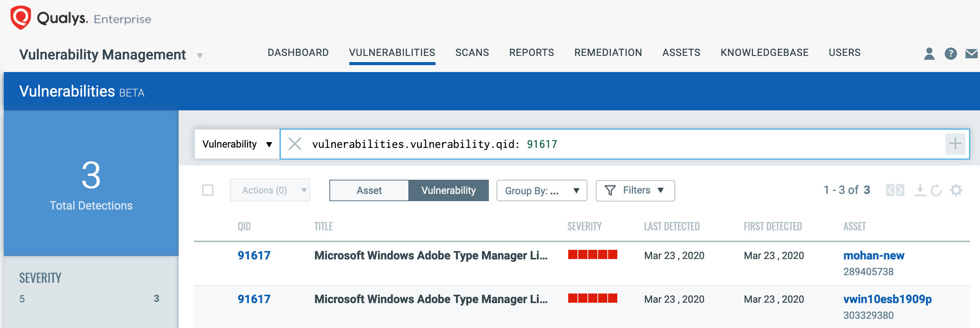Open the USERS tab
Image resolution: width=980 pixels, height=328 pixels.
[845, 52]
